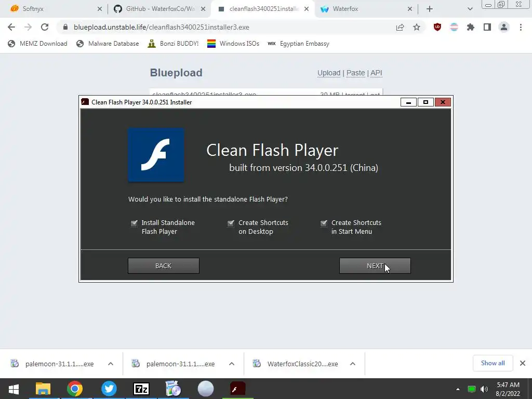
Task: Expand second palemoon download options
Action: click(232, 364)
